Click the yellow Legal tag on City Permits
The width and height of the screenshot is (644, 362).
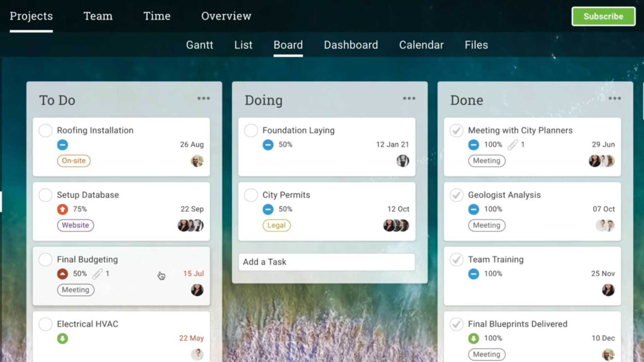[276, 225]
